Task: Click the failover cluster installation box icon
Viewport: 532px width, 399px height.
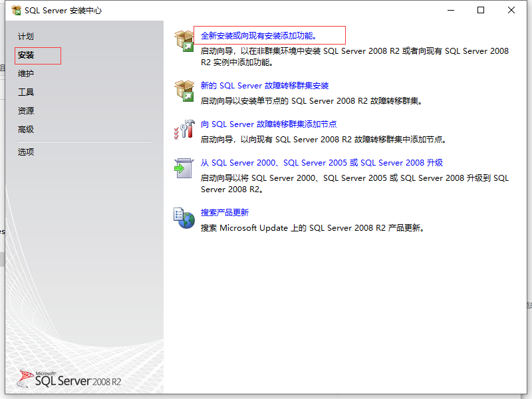Action: pos(184,90)
